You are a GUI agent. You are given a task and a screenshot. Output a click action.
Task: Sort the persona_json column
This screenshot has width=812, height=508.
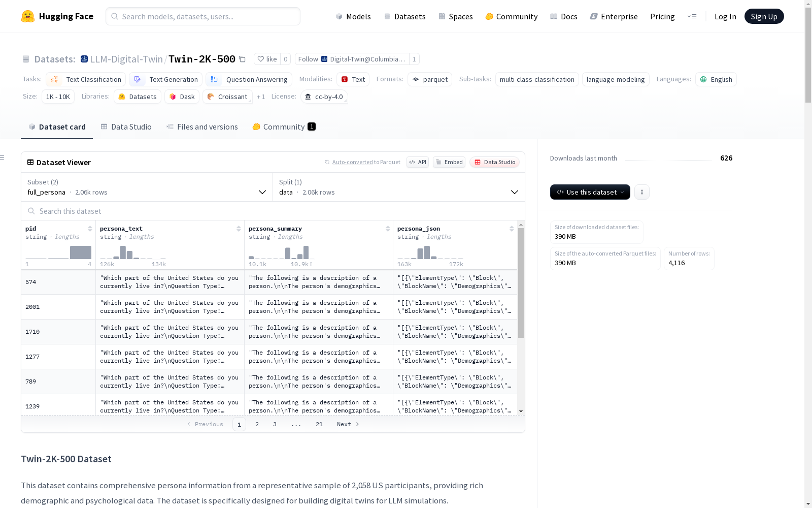pos(512,229)
